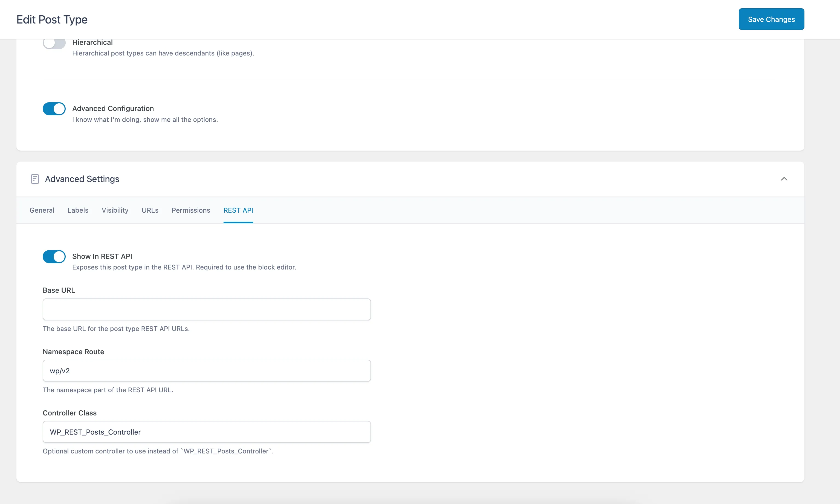840x504 pixels.
Task: Switch to the Labels tab
Action: [x=78, y=210]
